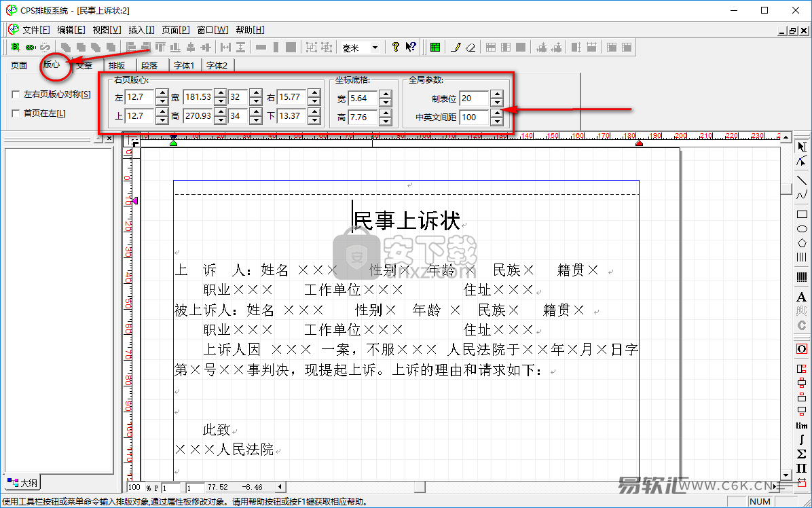Decrease the Chinese-English spacing 100 spinner
Image resolution: width=812 pixels, height=508 pixels.
coord(496,121)
